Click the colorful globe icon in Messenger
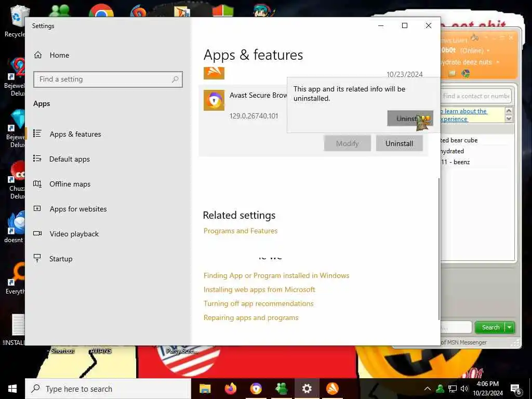The image size is (532, 399). click(466, 73)
